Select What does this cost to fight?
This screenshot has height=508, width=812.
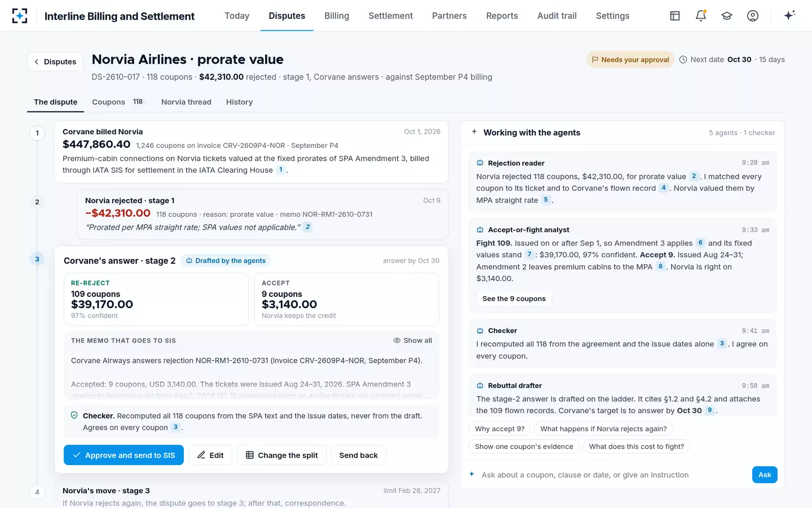pos(636,446)
